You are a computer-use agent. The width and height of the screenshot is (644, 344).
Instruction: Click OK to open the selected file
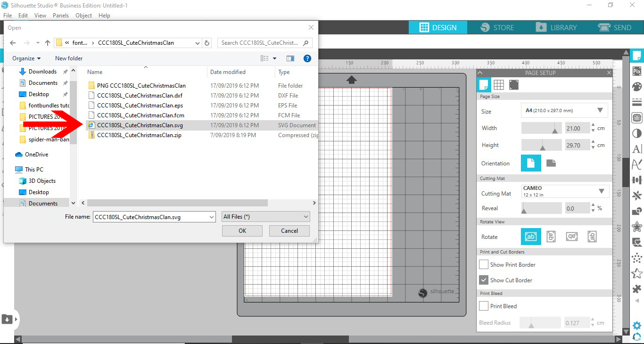242,231
